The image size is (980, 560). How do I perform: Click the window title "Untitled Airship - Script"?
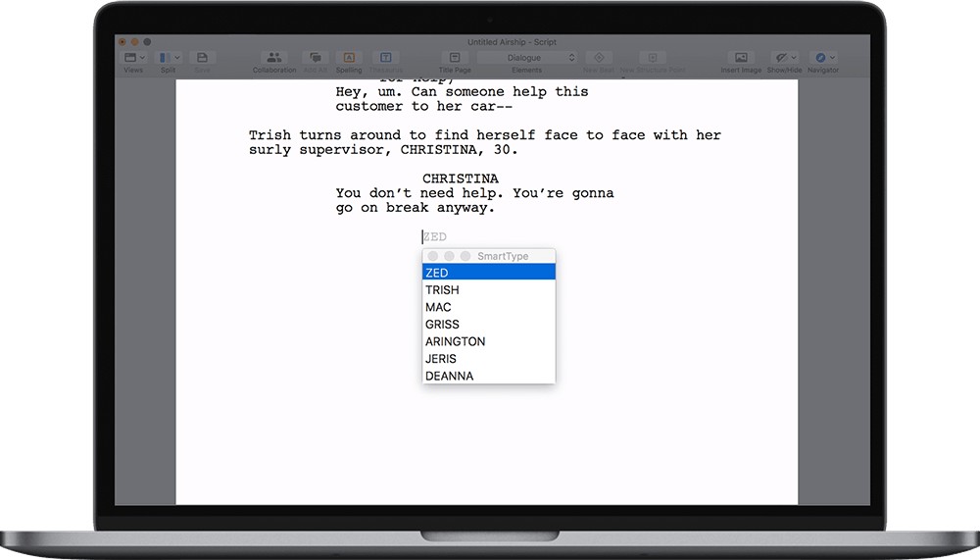(512, 42)
